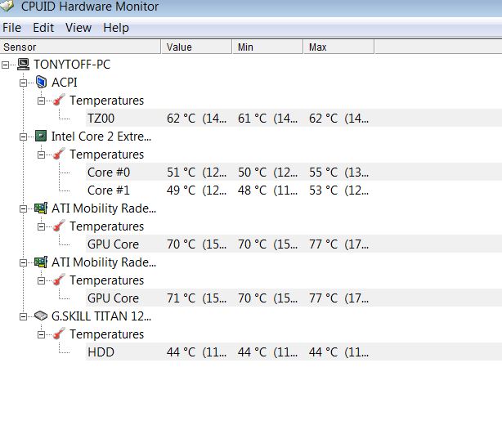
Task: Click the thermometer icon under ACPI
Action: [x=59, y=100]
